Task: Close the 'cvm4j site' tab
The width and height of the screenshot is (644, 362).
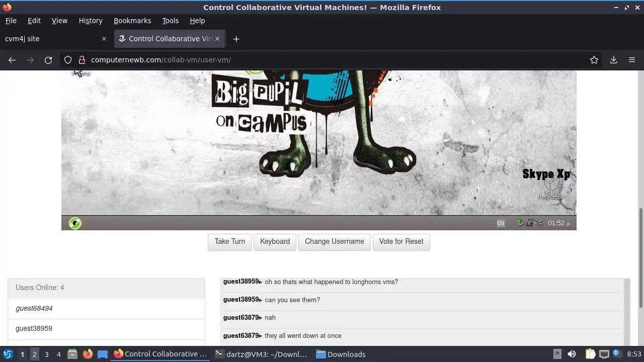Action: [104, 39]
